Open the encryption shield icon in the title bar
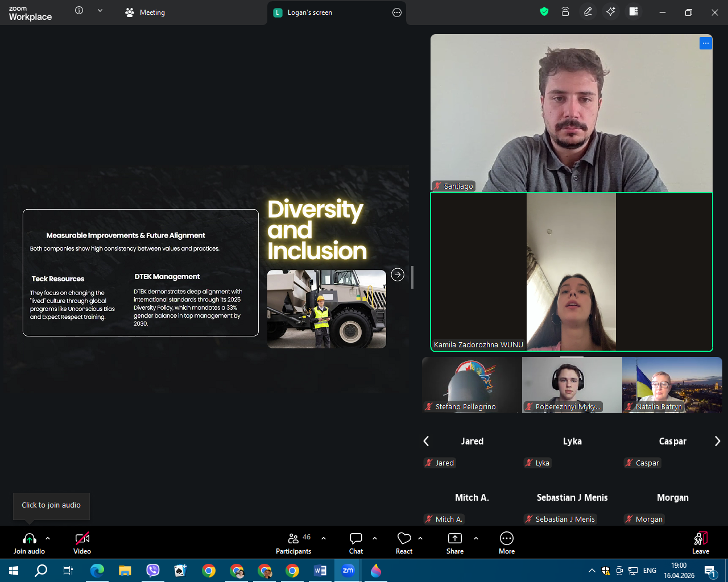 [x=544, y=12]
